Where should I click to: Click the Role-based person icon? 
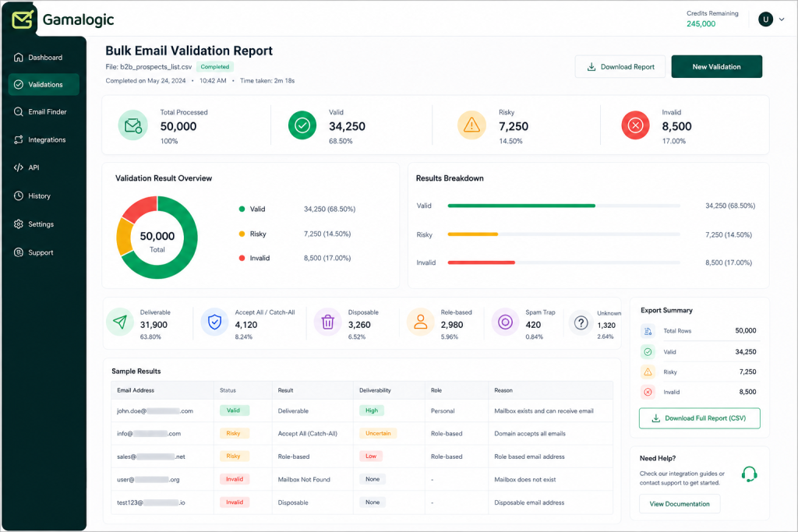point(420,322)
